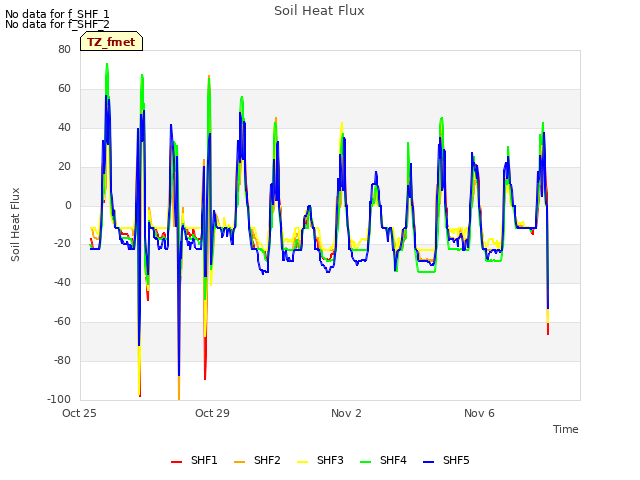Click the 'No data for f_SHF_1' message
The image size is (640, 480).
[x=57, y=14]
